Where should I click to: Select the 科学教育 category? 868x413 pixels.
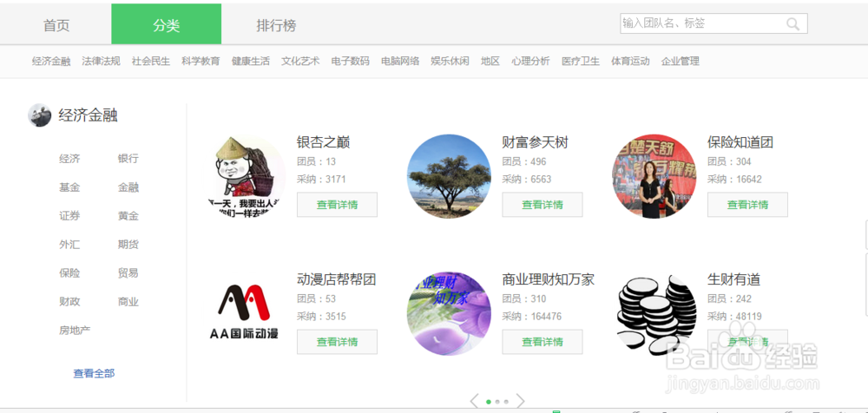click(x=201, y=62)
